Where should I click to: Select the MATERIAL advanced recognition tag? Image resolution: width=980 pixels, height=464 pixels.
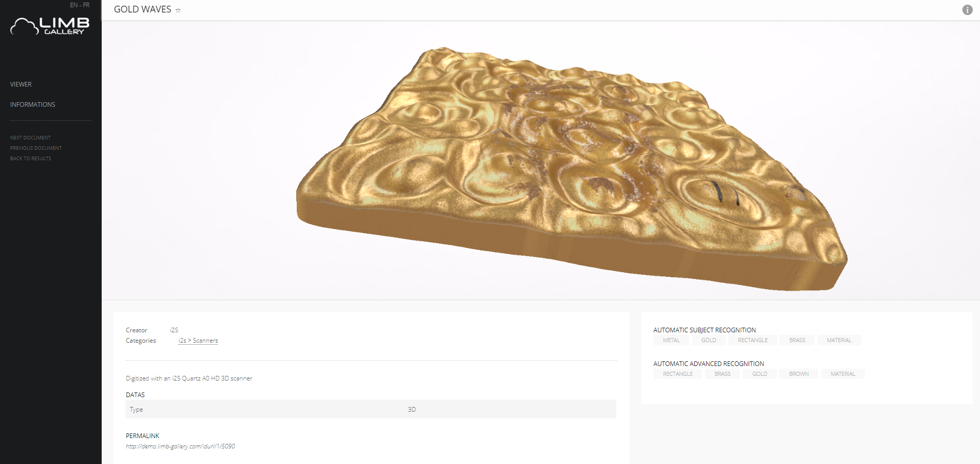[843, 374]
